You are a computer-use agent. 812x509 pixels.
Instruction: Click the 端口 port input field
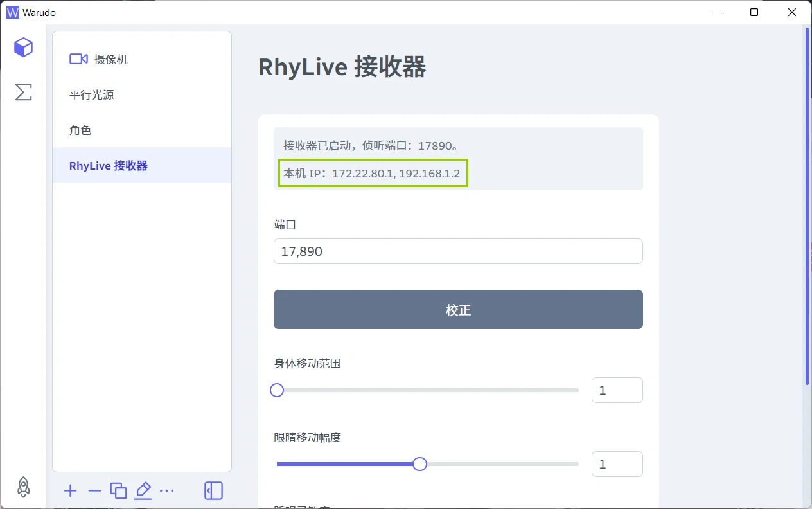point(458,251)
